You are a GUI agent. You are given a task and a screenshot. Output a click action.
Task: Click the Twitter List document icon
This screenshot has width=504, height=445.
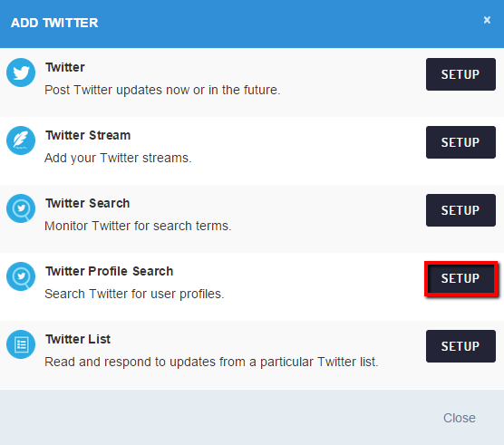click(x=21, y=344)
